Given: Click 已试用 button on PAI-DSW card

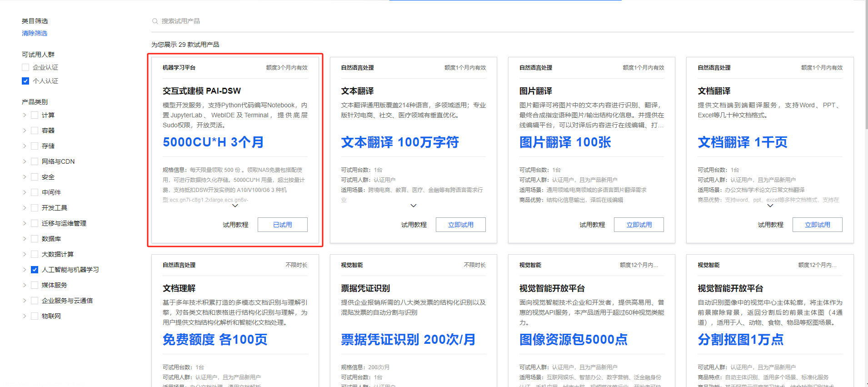Looking at the screenshot, I should (x=283, y=225).
